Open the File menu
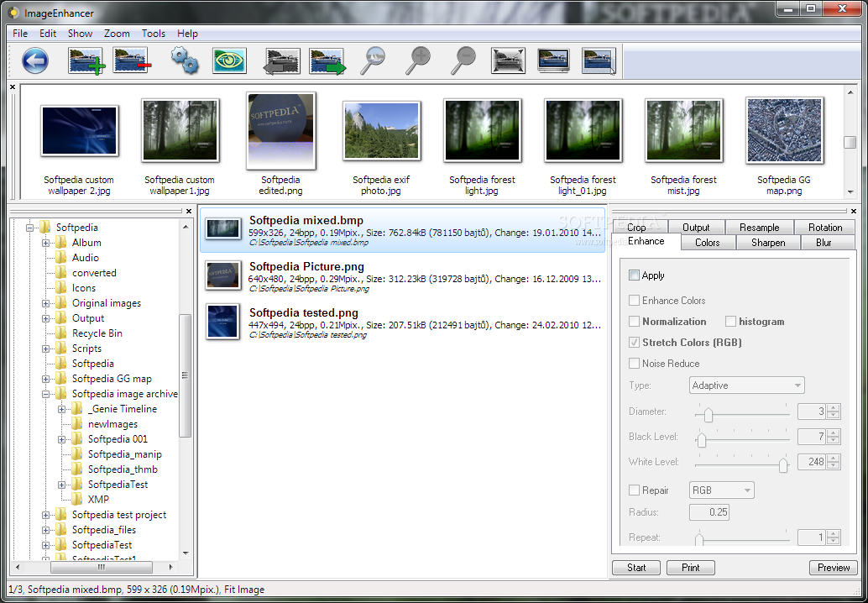 pyautogui.click(x=20, y=34)
